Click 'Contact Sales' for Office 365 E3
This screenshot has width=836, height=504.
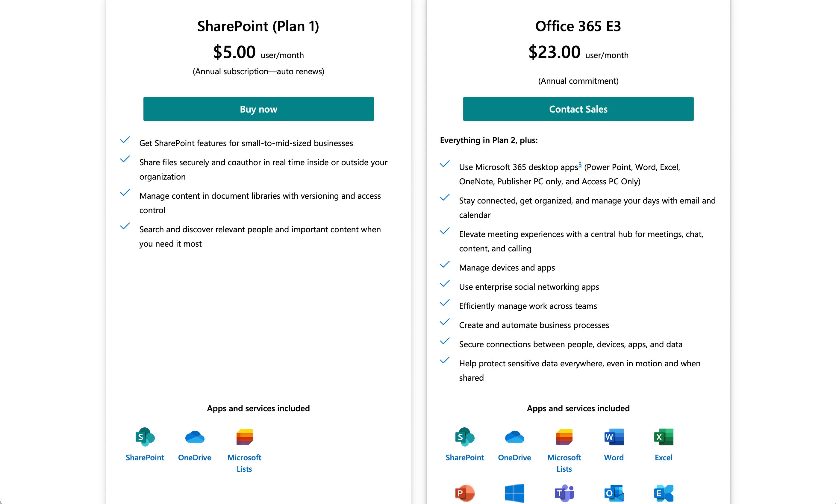pyautogui.click(x=577, y=109)
